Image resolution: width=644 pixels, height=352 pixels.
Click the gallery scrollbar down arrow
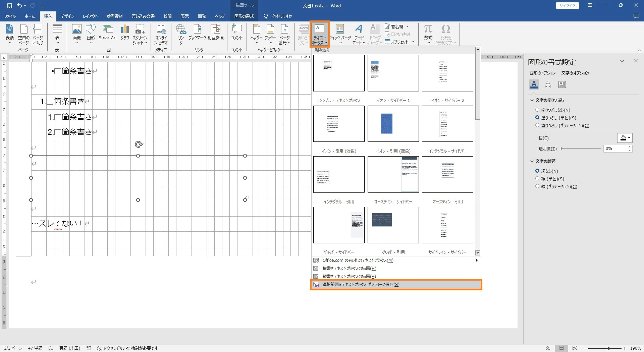pos(478,253)
